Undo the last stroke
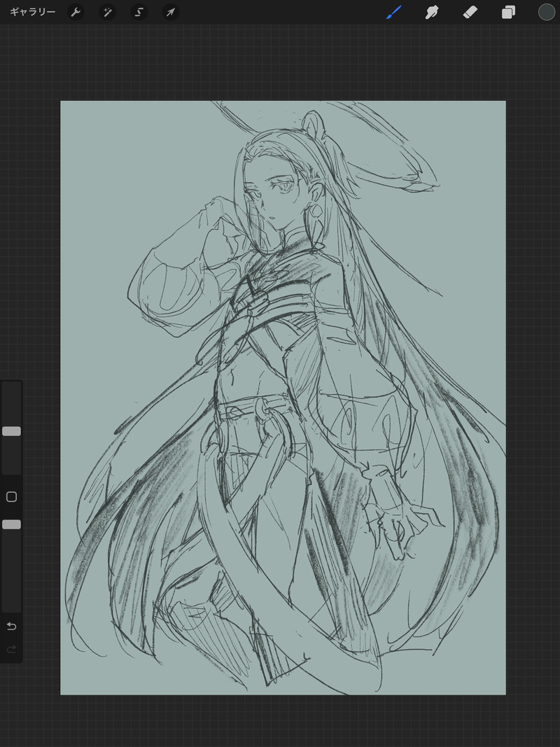560x747 pixels. (x=11, y=626)
